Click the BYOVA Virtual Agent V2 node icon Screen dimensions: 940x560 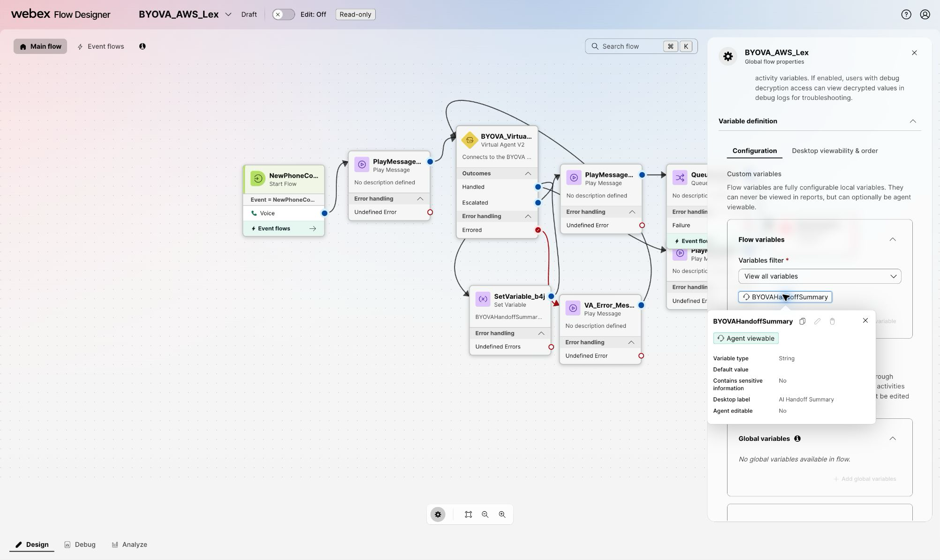coord(470,140)
